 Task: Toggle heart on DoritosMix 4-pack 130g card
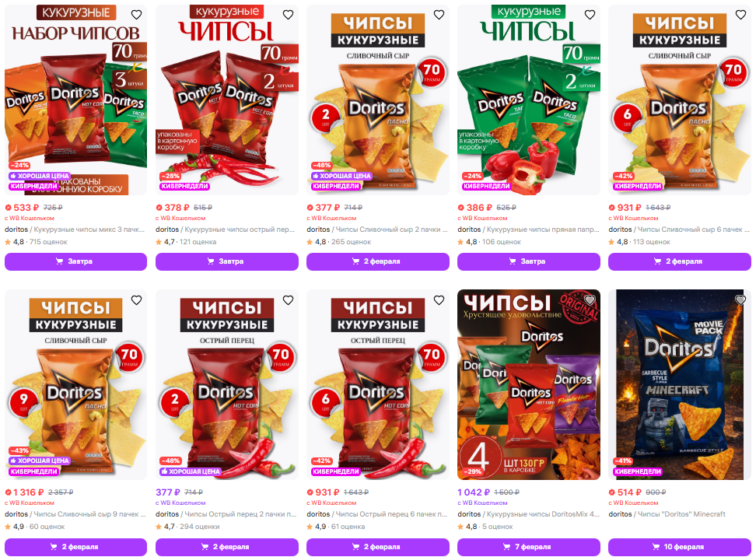point(590,300)
